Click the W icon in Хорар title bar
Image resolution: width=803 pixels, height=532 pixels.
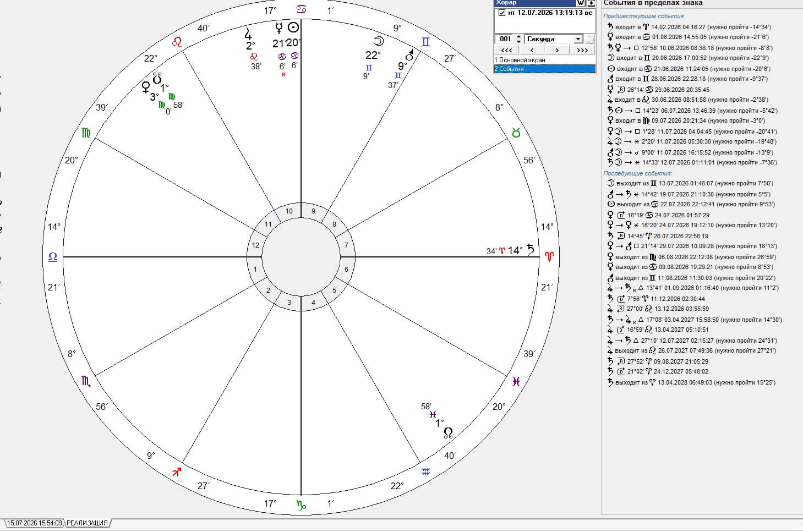click(581, 3)
